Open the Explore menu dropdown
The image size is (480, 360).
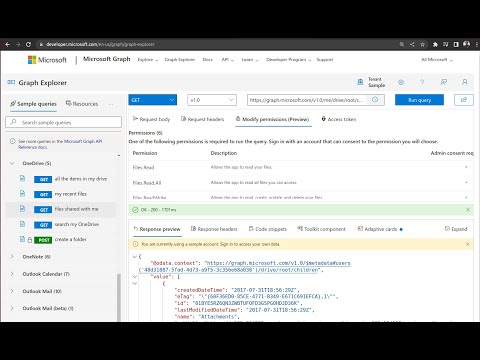tap(148, 60)
